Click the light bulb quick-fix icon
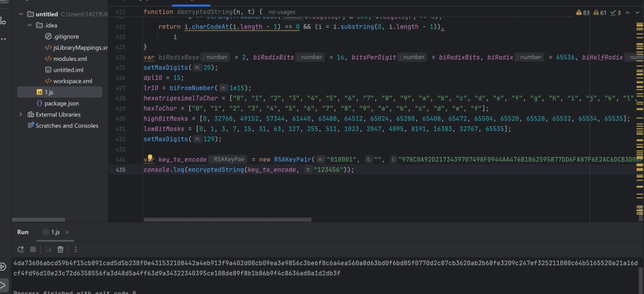The height and width of the screenshot is (294, 644). tap(151, 160)
